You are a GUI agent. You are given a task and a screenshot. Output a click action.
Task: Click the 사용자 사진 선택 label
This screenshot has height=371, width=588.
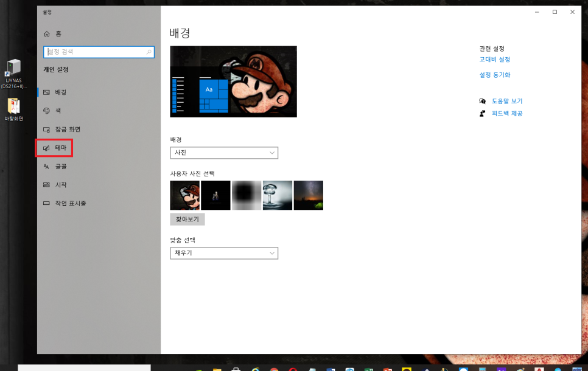pos(192,173)
